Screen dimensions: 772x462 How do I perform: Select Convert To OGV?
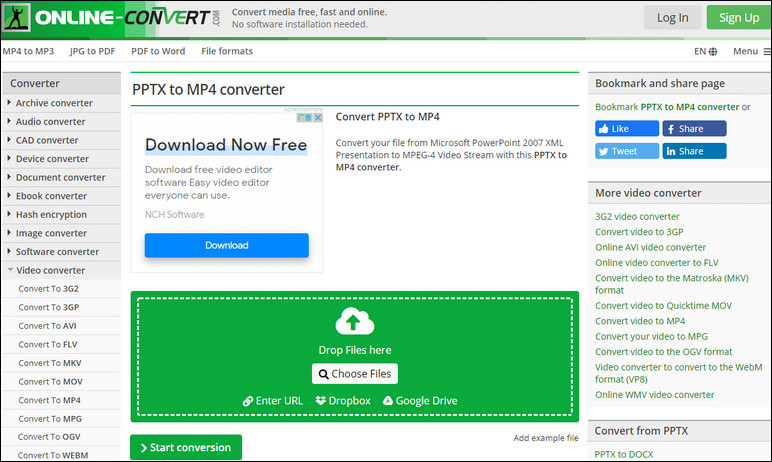click(x=49, y=437)
